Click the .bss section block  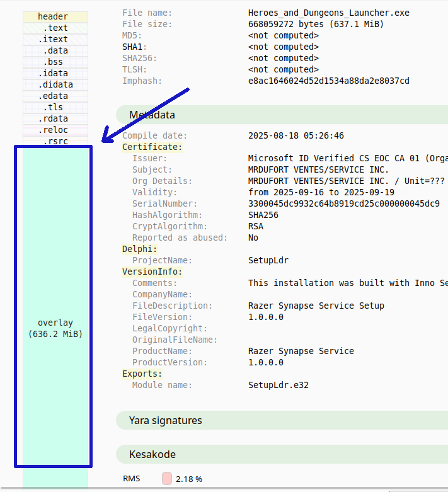pos(55,62)
